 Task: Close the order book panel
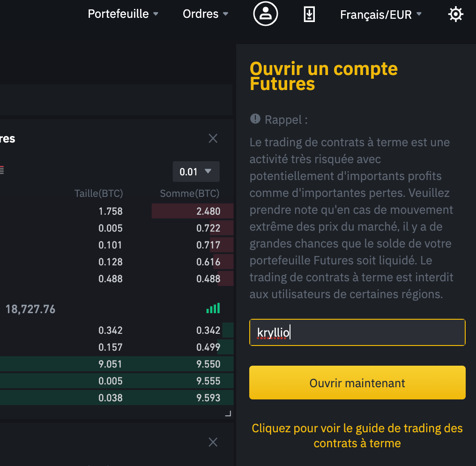point(213,138)
